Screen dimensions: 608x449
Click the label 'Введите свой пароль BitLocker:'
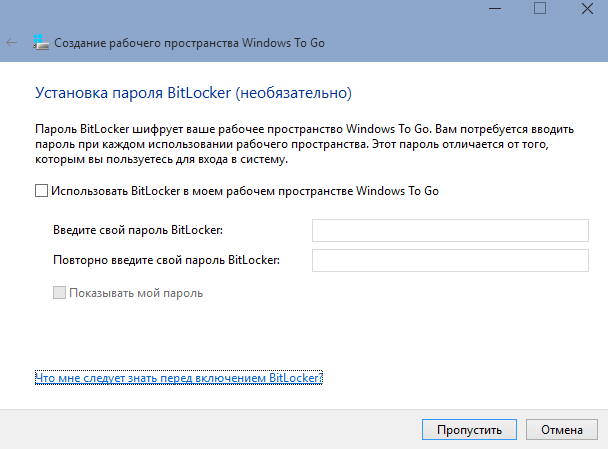click(138, 230)
